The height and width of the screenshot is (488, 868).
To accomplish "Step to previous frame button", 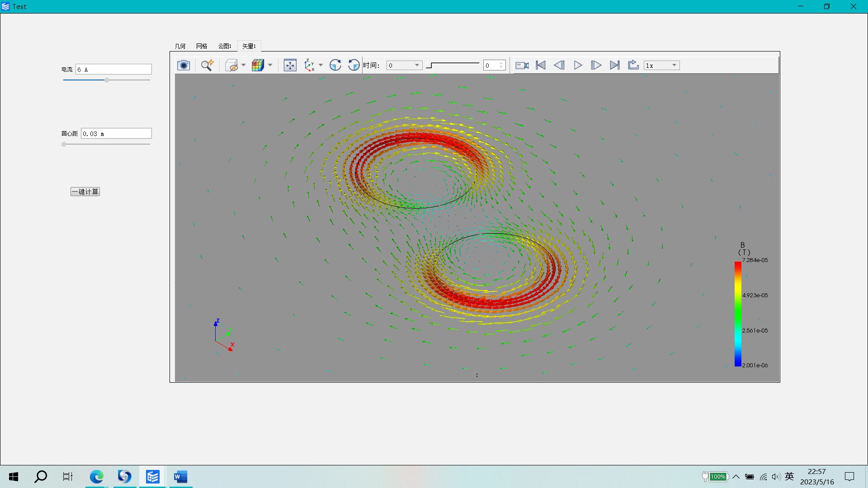I will tap(559, 66).
